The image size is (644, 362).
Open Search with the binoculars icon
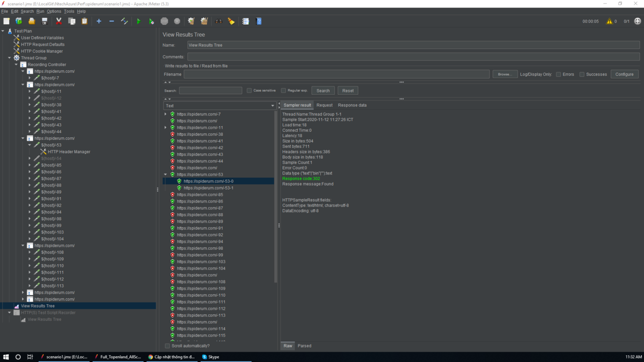pos(218,21)
